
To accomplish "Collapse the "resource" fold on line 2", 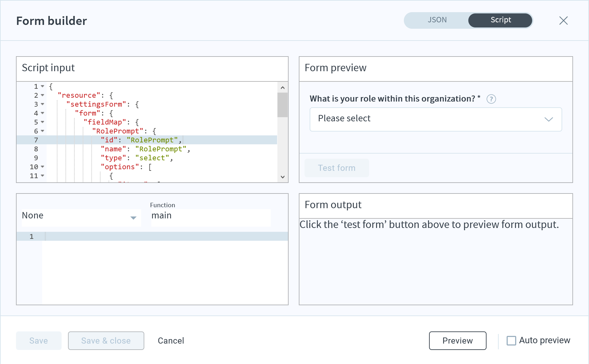I will (42, 95).
